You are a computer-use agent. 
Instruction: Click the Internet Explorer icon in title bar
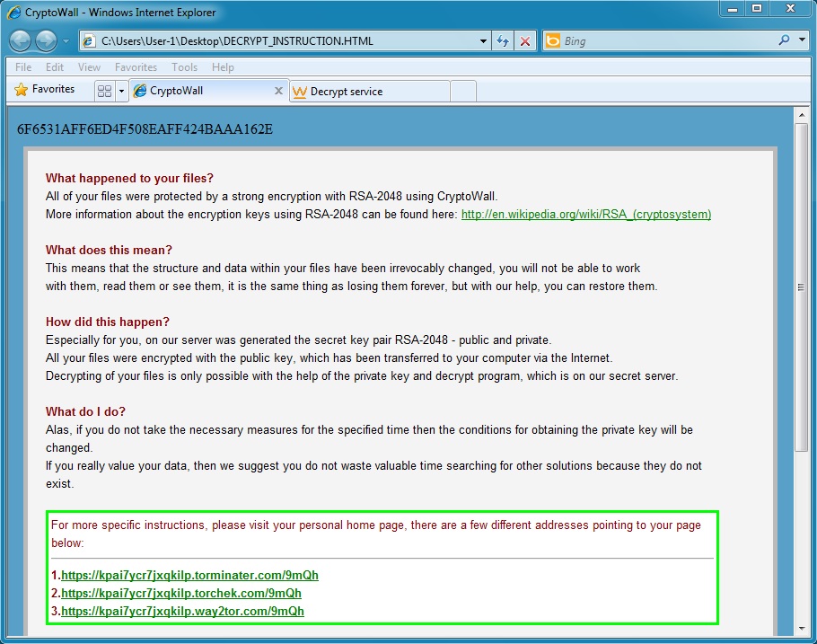point(13,12)
